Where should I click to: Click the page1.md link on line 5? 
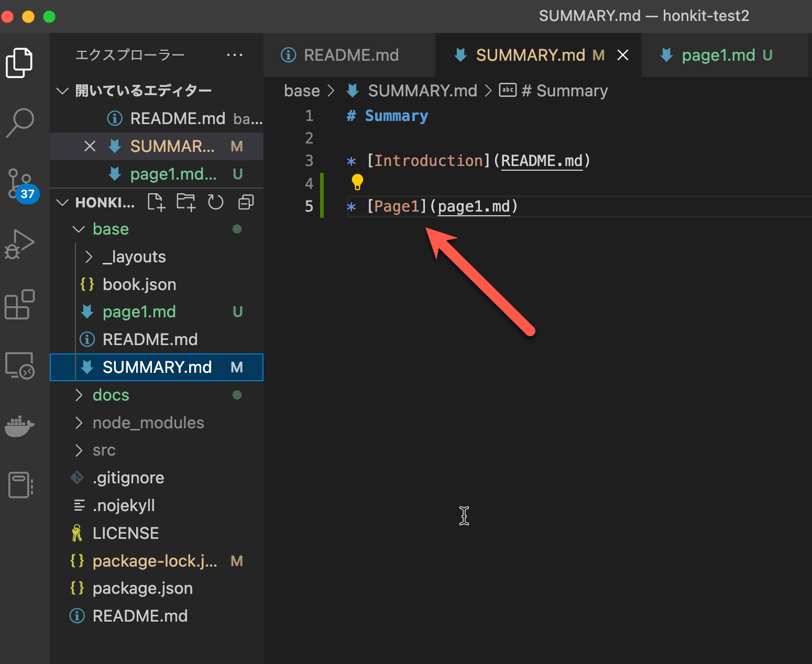coord(474,206)
